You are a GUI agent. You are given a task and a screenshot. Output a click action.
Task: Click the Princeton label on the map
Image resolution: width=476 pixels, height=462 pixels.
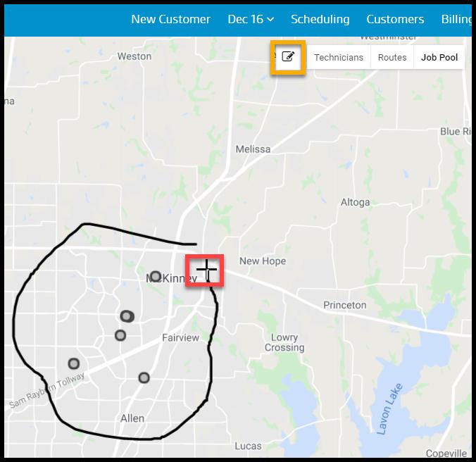coord(344,305)
